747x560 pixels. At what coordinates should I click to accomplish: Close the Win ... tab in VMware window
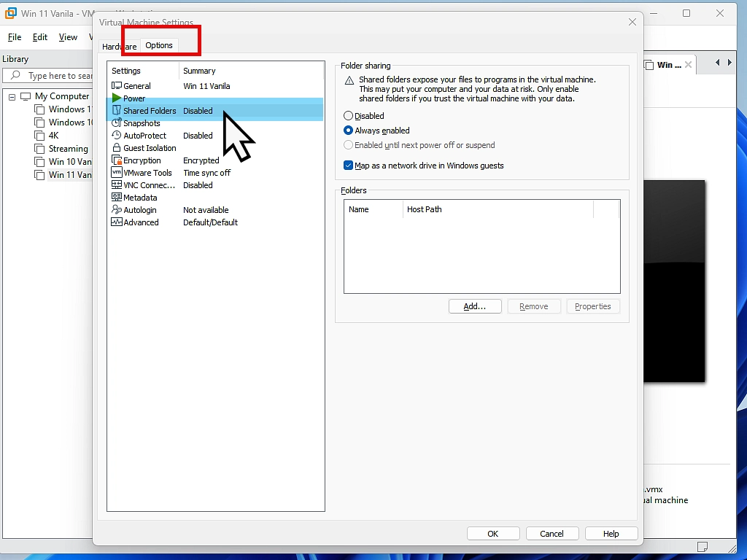(x=688, y=65)
